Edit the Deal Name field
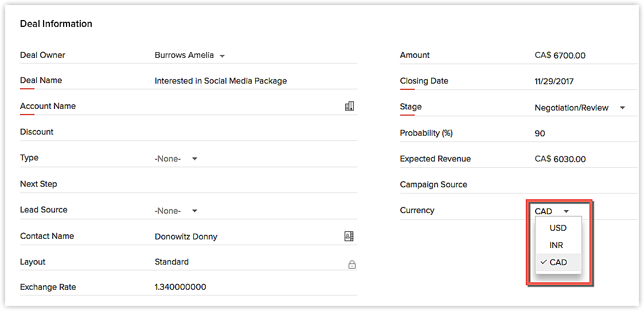 click(252, 81)
